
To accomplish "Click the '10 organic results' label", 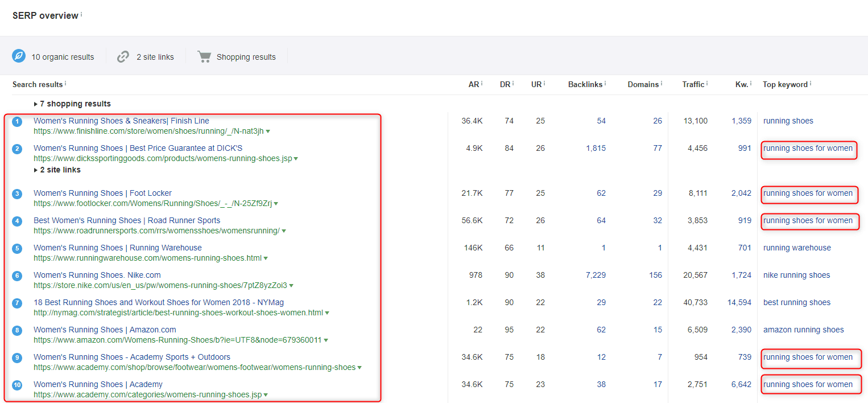I will [63, 57].
